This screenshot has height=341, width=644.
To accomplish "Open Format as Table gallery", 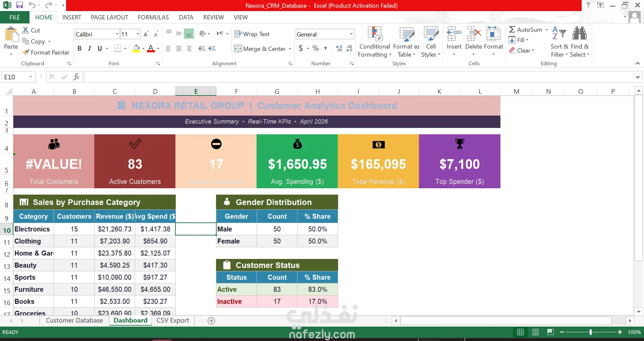I will tap(406, 42).
